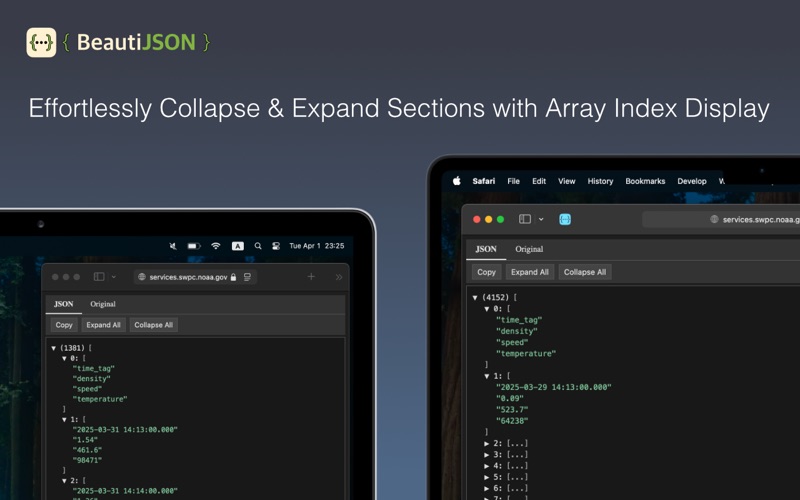Image resolution: width=800 pixels, height=500 pixels.
Task: Open the Develop menu
Action: click(x=692, y=181)
